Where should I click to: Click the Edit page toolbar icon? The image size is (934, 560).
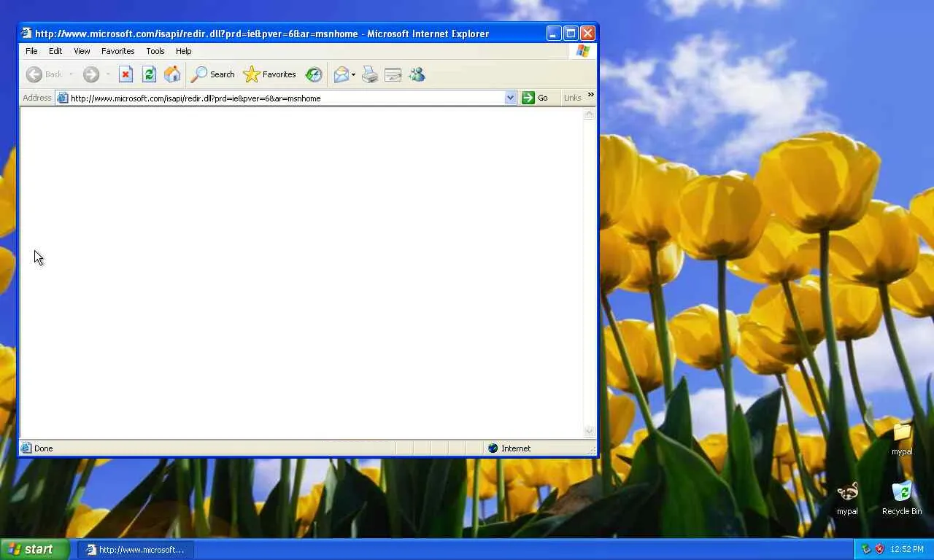(393, 74)
